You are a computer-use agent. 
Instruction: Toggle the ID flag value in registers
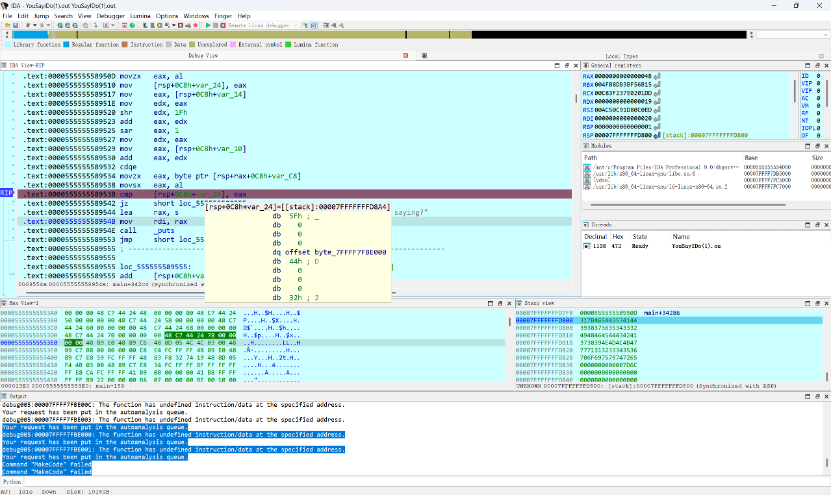point(817,75)
